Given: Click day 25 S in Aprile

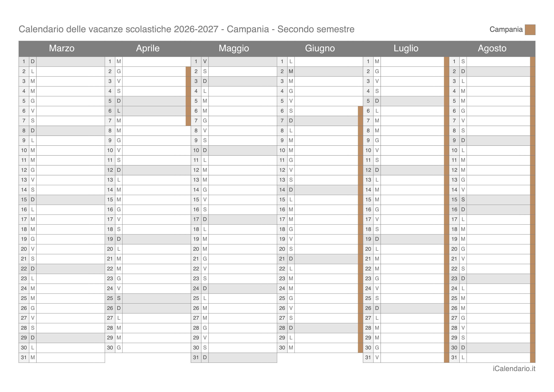Looking at the screenshot, I should click(148, 298).
